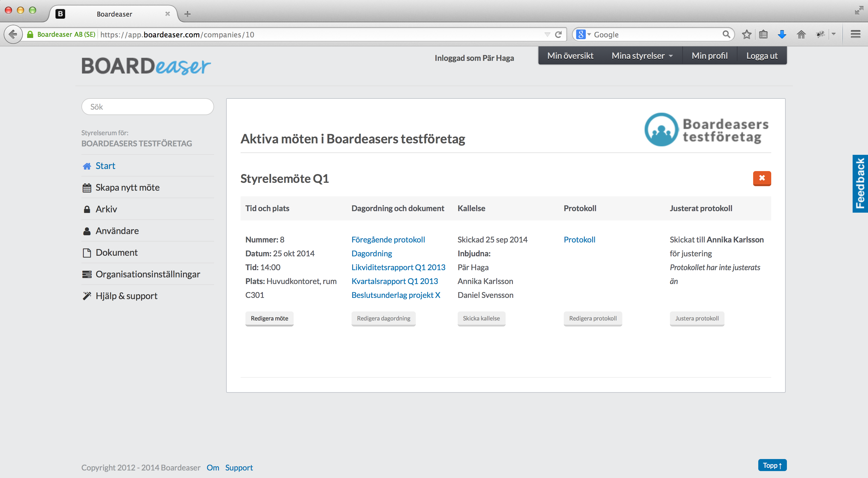The image size is (868, 478).
Task: Open downloads with blue arrow icon
Action: [782, 34]
